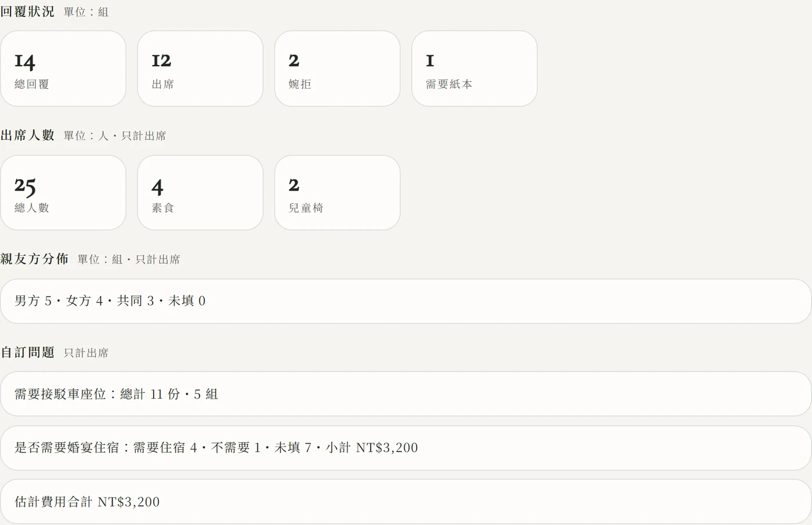Select the 出席 12 card
Screen dimensions: 812x525
pyautogui.click(x=200, y=68)
